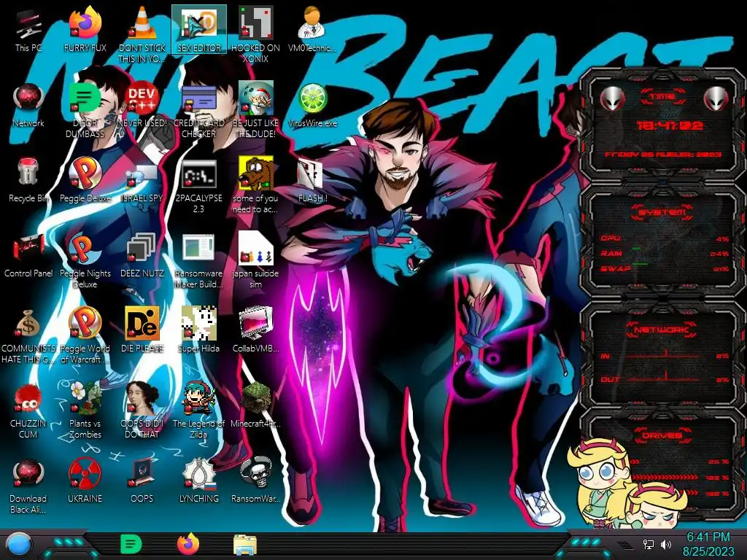Image resolution: width=747 pixels, height=560 pixels.
Task: Click the network icon in the system tray
Action: (649, 544)
